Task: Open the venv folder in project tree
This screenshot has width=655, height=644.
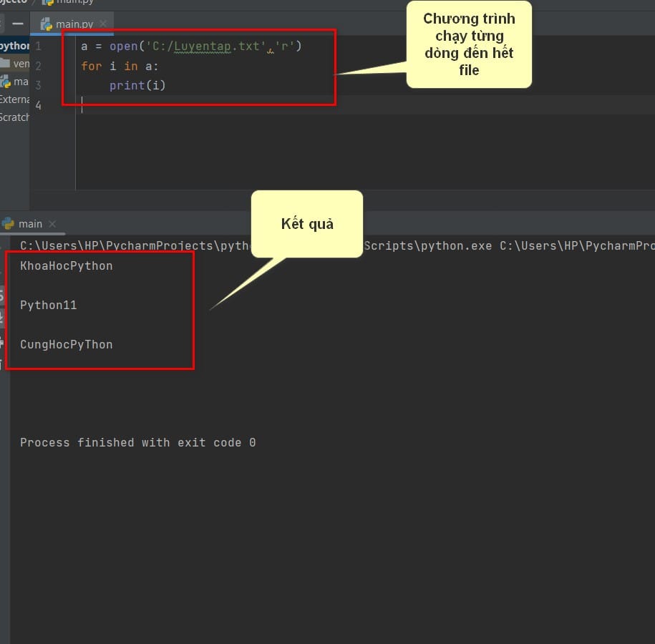Action: [15, 64]
